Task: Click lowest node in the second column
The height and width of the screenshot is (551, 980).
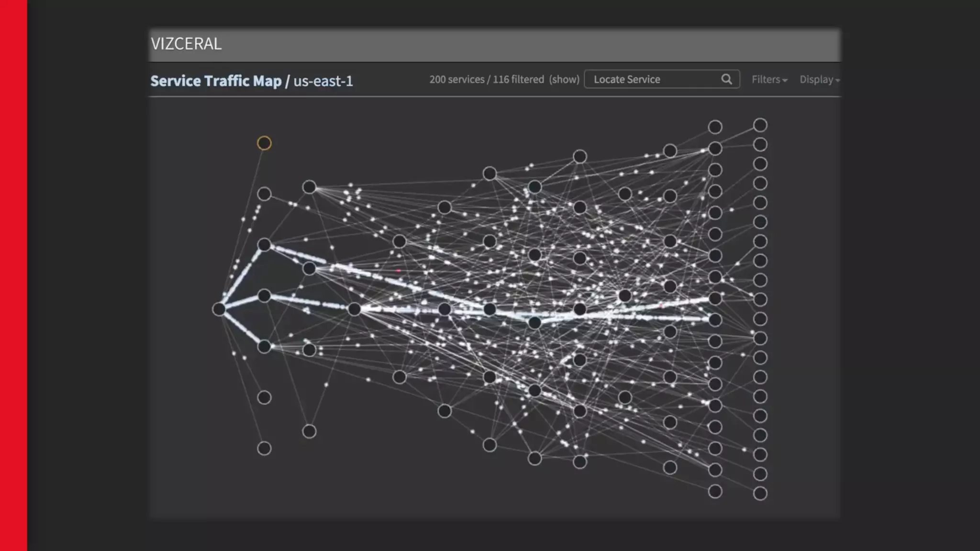Action: coord(264,448)
